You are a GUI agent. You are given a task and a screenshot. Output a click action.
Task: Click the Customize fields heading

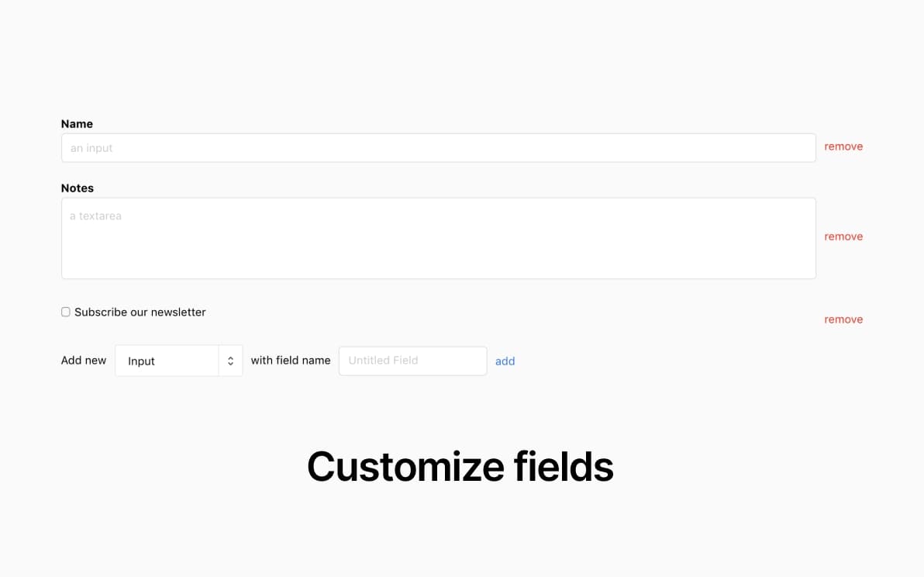[460, 467]
